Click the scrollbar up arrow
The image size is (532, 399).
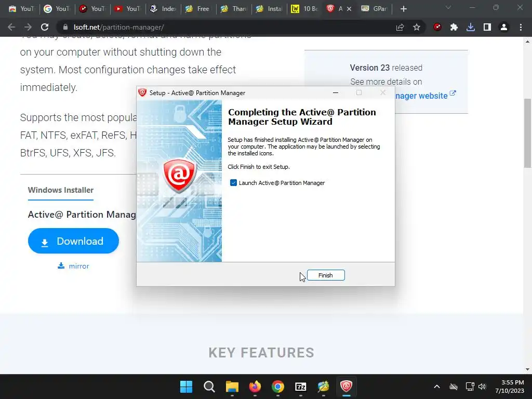click(527, 42)
